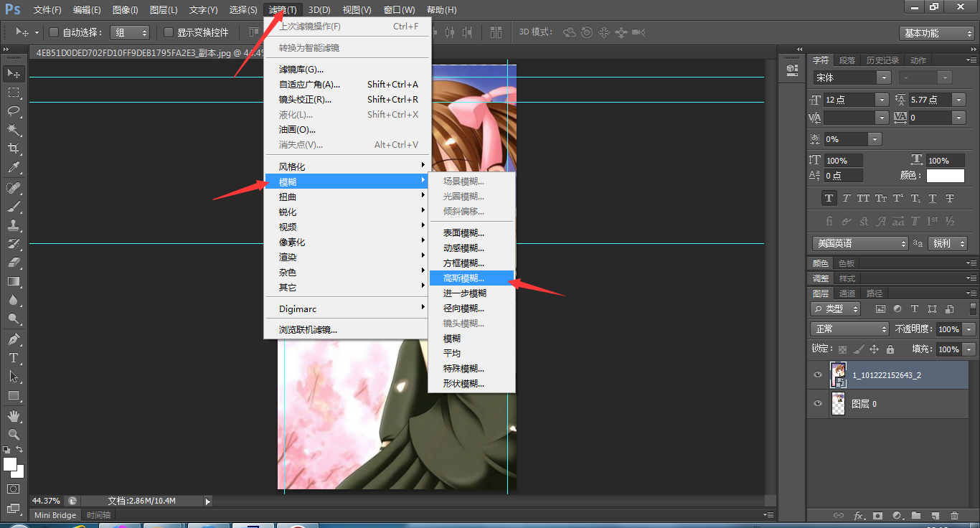Select the Eyedropper tool
The height and width of the screenshot is (528, 980).
point(14,168)
